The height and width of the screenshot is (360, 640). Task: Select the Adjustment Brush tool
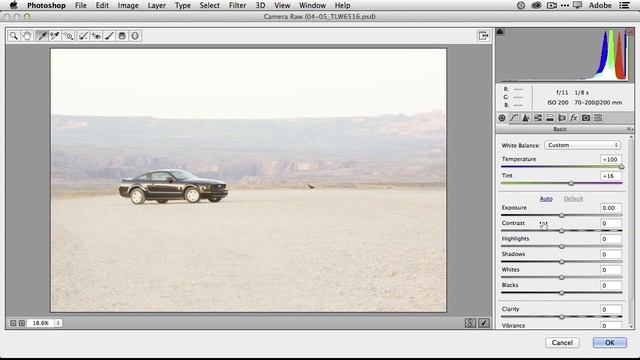pos(109,36)
